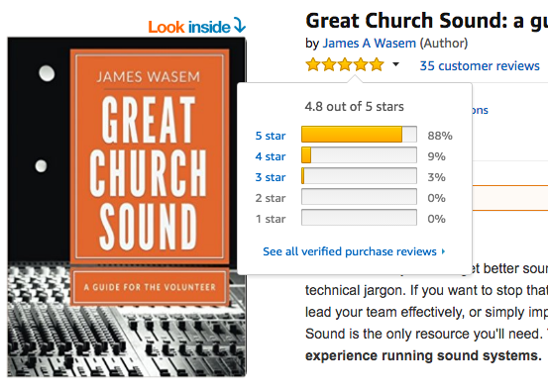Click the 4.8 out of 5 stars text
This screenshot has height=392, width=548.
pos(354,107)
